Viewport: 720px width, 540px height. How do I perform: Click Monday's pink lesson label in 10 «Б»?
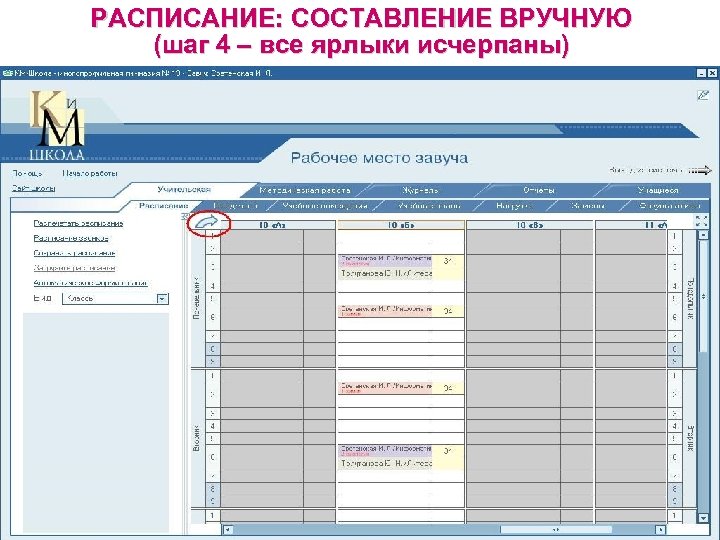click(x=385, y=311)
